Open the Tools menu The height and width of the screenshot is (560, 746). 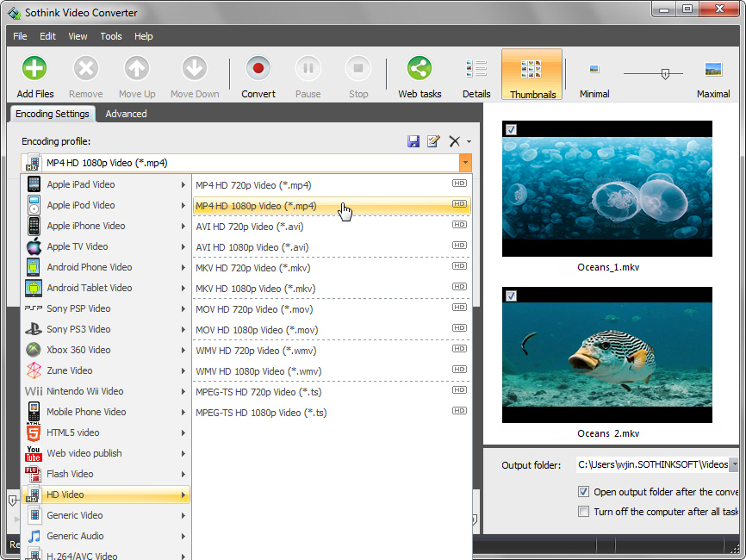(x=111, y=36)
